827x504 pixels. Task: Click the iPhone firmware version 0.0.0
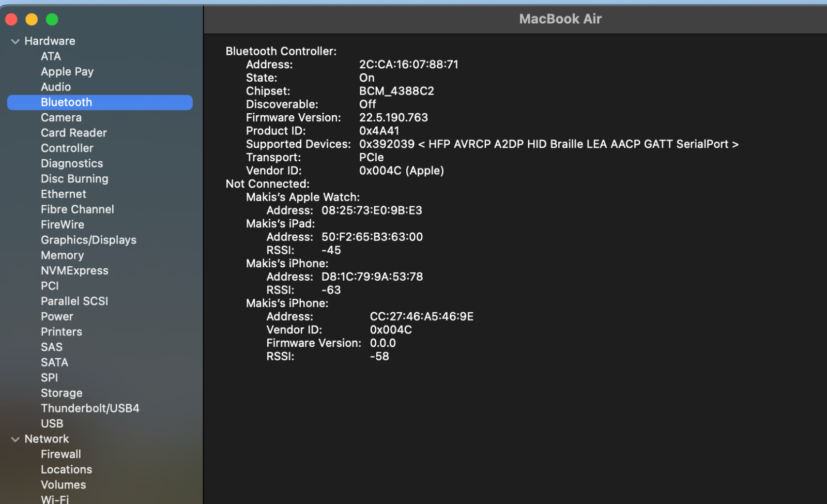[382, 343]
